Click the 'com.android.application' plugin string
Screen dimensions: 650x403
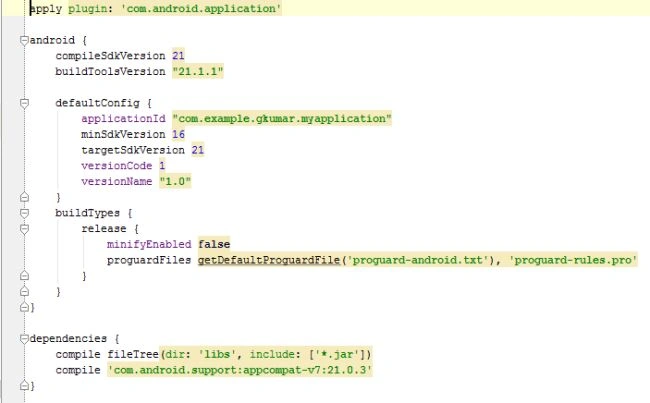(201, 8)
